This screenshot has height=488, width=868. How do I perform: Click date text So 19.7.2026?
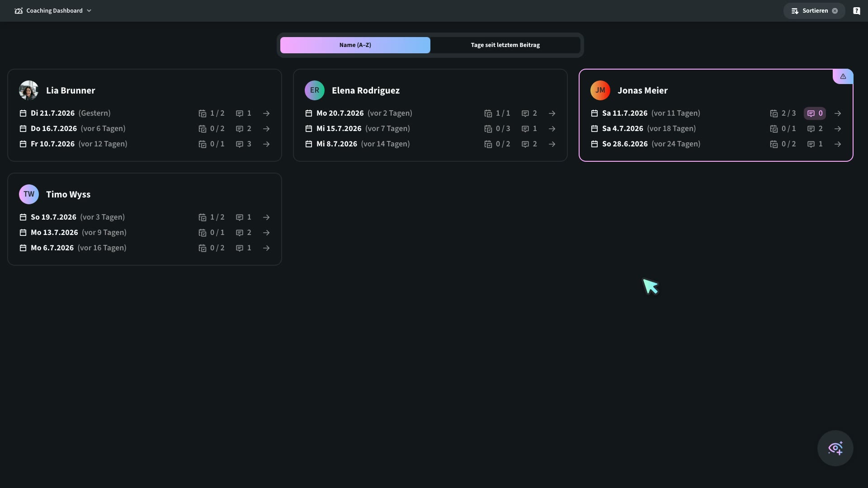pyautogui.click(x=53, y=217)
